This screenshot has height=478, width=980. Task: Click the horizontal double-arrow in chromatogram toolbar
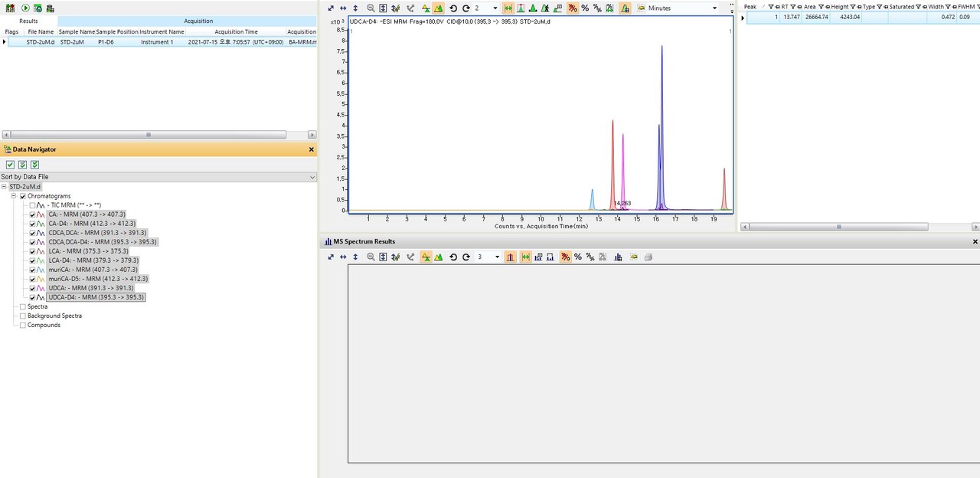tap(343, 8)
